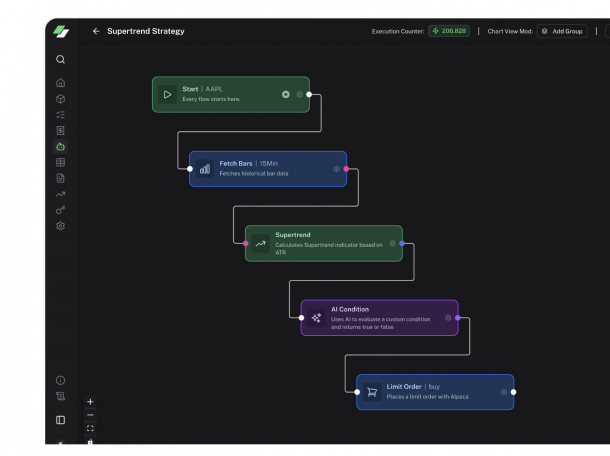This screenshot has width=610, height=456.
Task: Zoom out with the minus canvas control
Action: 90,415
